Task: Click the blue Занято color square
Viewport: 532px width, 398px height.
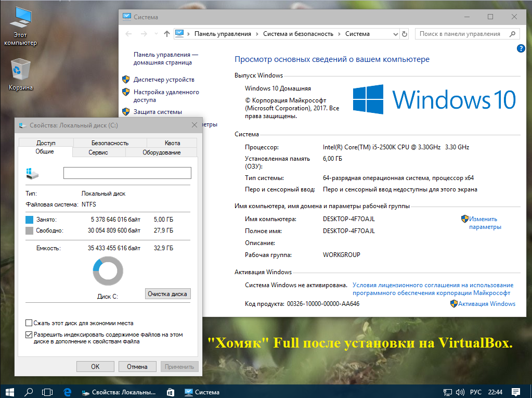Action: [x=30, y=220]
